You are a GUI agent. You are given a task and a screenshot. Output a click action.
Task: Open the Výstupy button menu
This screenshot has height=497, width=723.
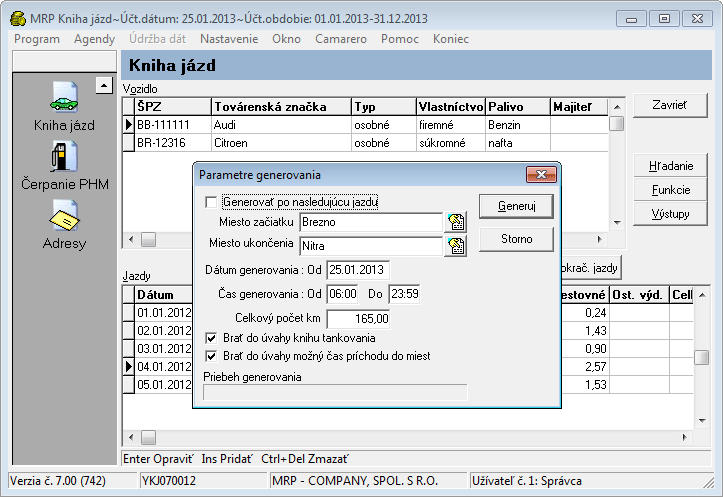point(669,213)
